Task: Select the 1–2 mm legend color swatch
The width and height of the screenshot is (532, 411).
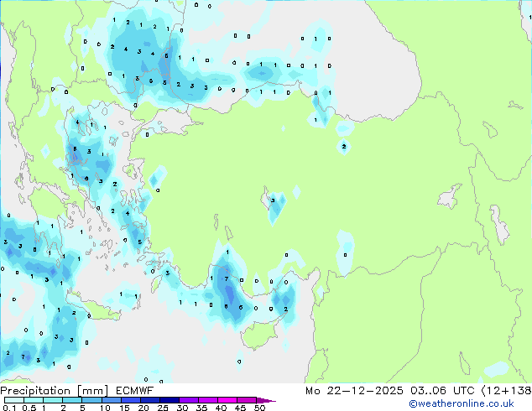Action: (x=53, y=400)
